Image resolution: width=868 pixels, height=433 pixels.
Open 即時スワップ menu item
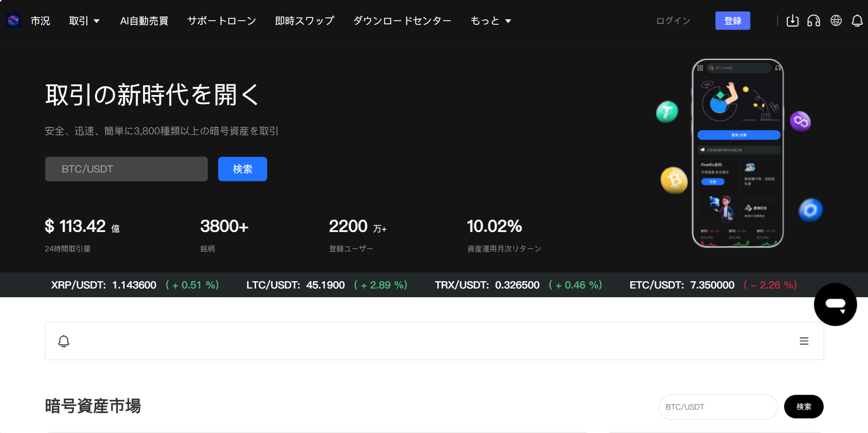(305, 21)
